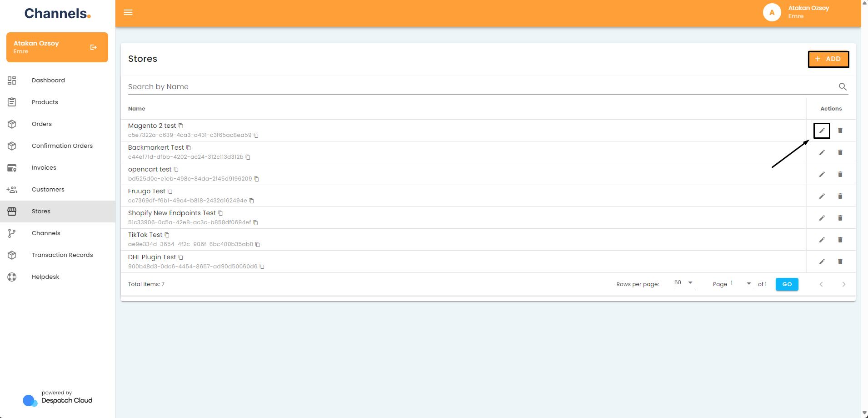Edit the Shopify New Endpoints Test store
This screenshot has height=418, width=868.
pos(822,218)
